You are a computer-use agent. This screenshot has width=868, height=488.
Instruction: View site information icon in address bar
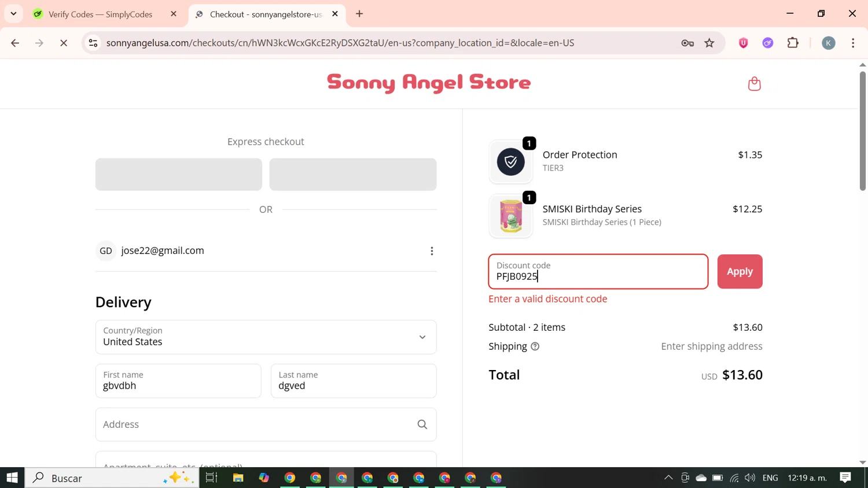click(x=93, y=43)
